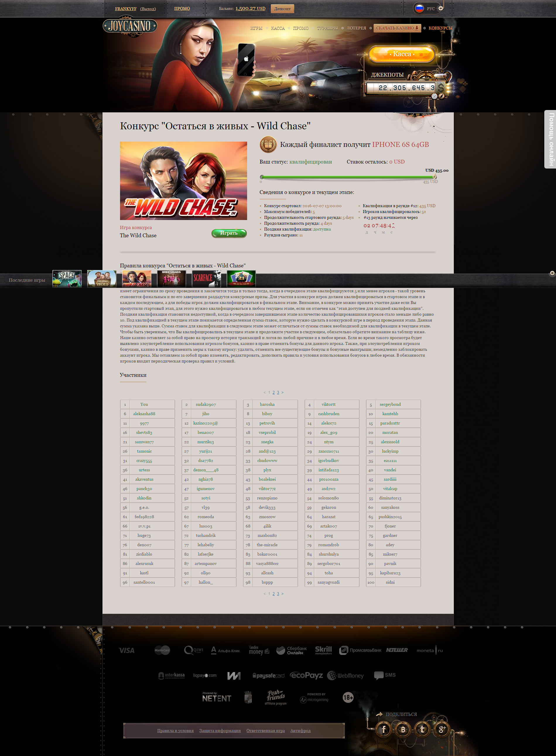Click the green Играть button
The height and width of the screenshot is (756, 556).
click(x=229, y=233)
